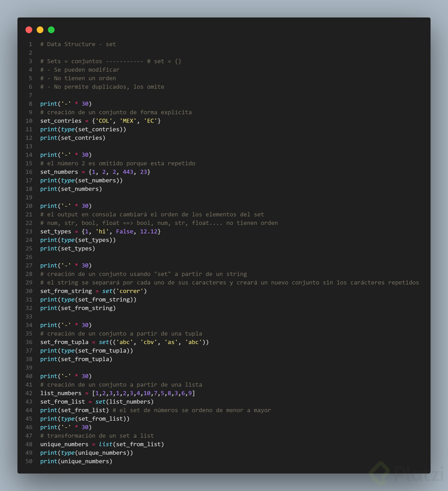Click the comment 'el string se separará por cada uno'
448x491 pixels.
click(230, 282)
